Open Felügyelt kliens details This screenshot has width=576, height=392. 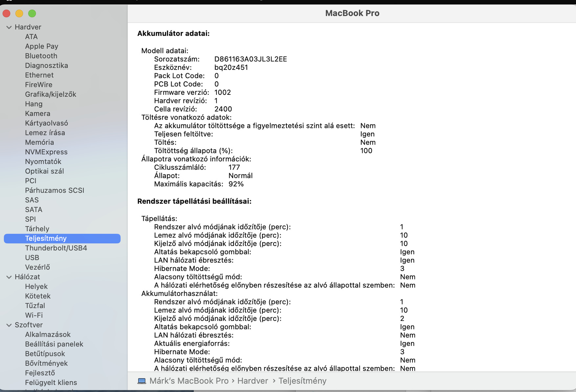[x=51, y=382]
